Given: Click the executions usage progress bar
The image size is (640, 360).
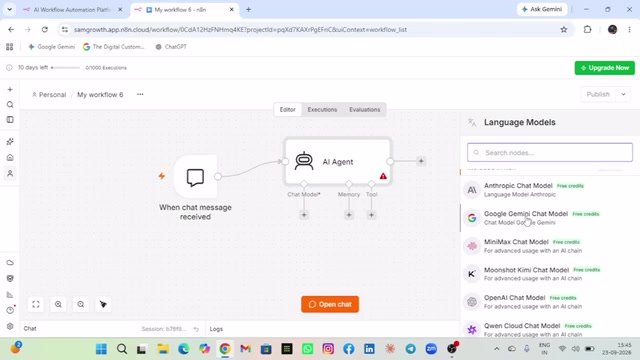Looking at the screenshot, I should coord(66,68).
